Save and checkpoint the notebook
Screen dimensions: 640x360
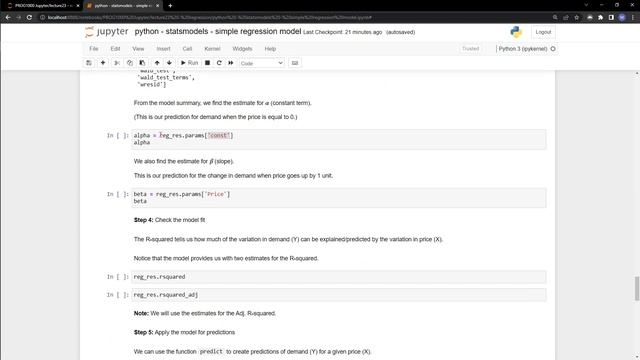pyautogui.click(x=89, y=63)
